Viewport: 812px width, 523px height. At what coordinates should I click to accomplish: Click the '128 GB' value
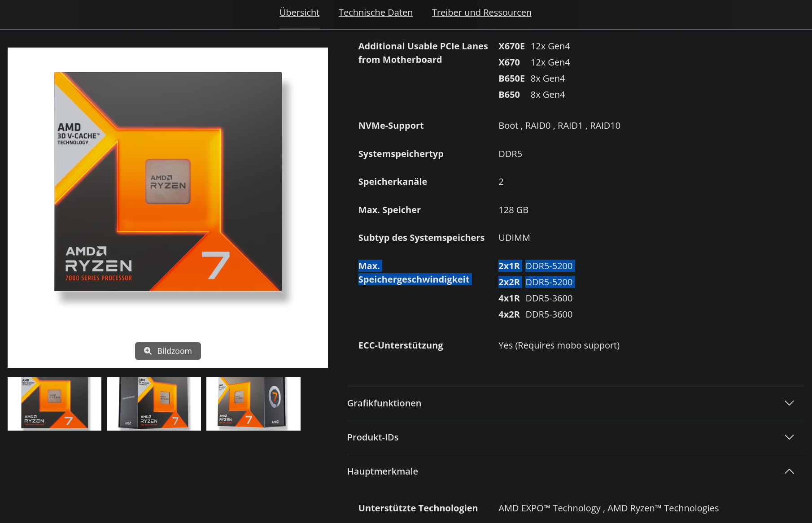[x=513, y=210]
